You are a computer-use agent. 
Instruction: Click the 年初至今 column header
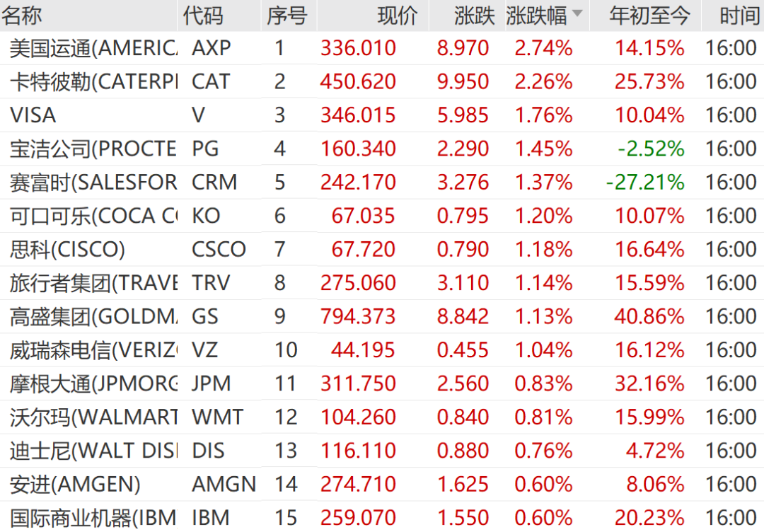[x=649, y=16]
